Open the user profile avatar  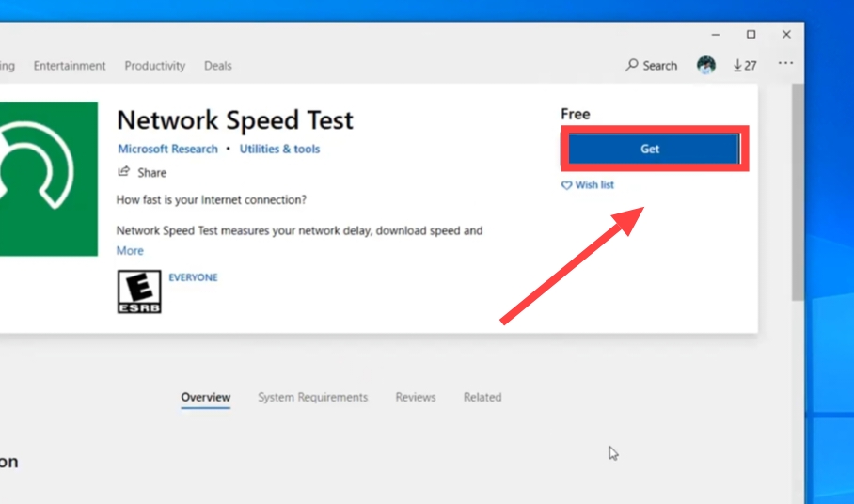click(x=705, y=65)
